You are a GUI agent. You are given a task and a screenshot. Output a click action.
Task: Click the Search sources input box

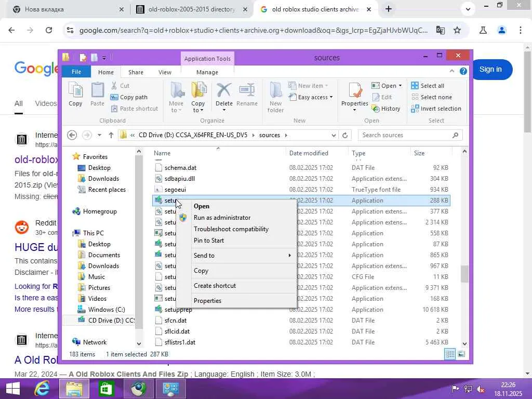click(x=410, y=135)
